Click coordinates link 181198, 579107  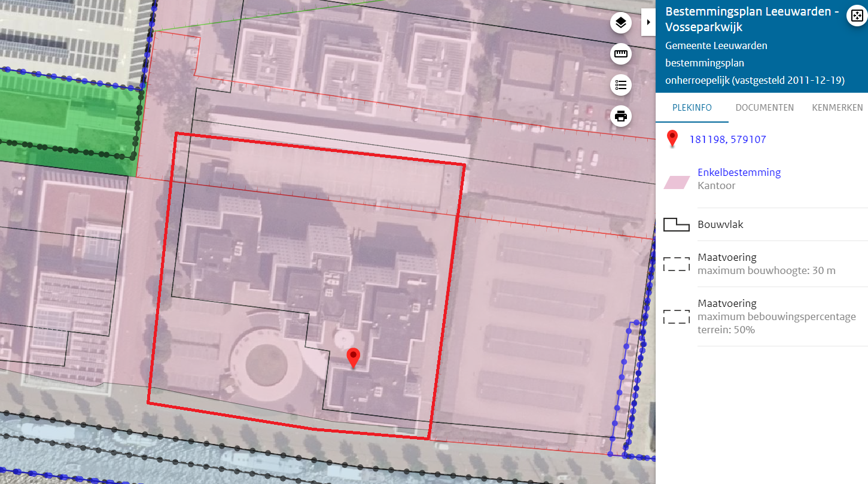pyautogui.click(x=728, y=139)
